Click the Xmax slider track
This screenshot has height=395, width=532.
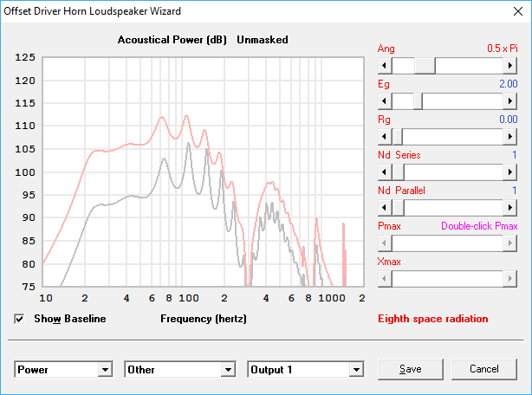coord(447,279)
